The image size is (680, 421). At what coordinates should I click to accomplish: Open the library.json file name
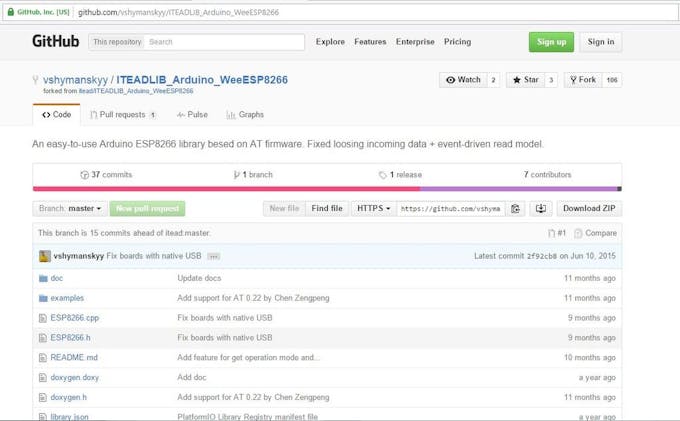(x=69, y=417)
